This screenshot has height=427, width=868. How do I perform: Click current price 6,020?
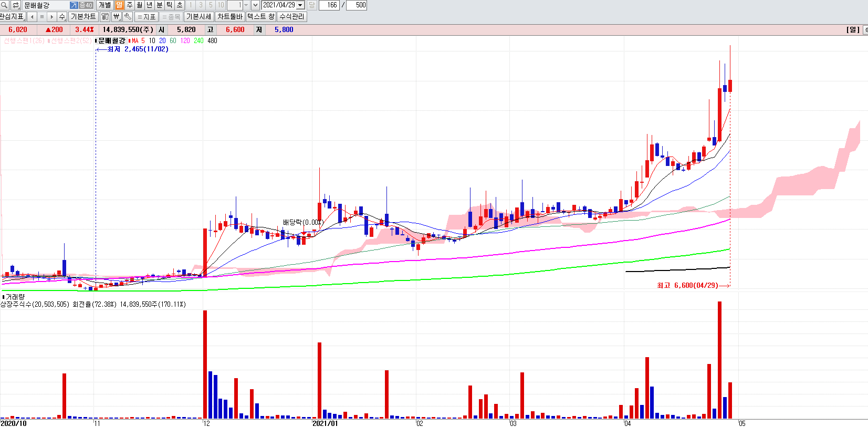(x=18, y=30)
